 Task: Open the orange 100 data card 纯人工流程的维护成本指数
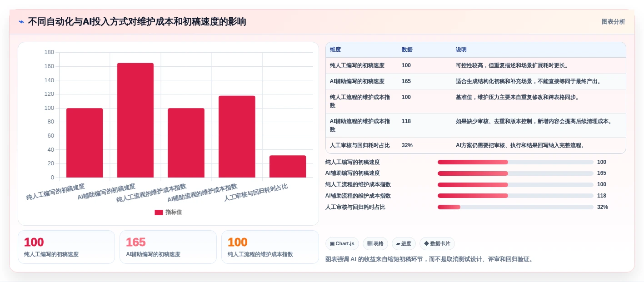click(270, 247)
